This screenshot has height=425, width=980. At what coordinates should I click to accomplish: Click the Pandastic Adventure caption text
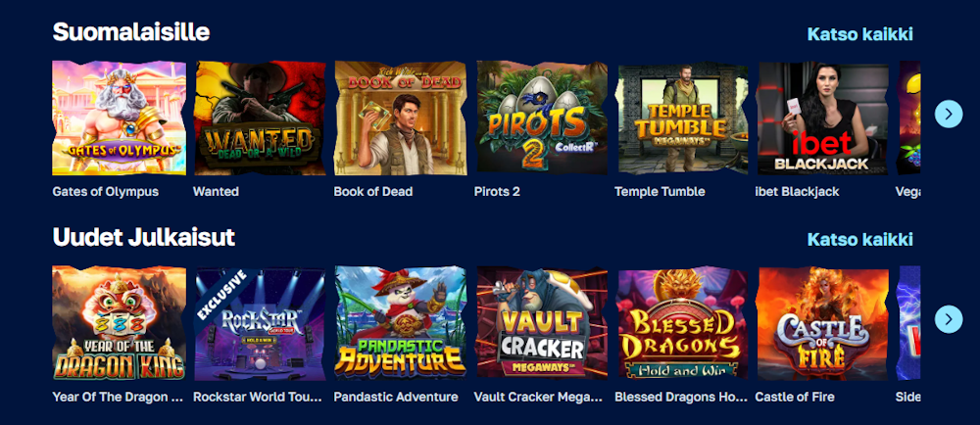coord(396,397)
